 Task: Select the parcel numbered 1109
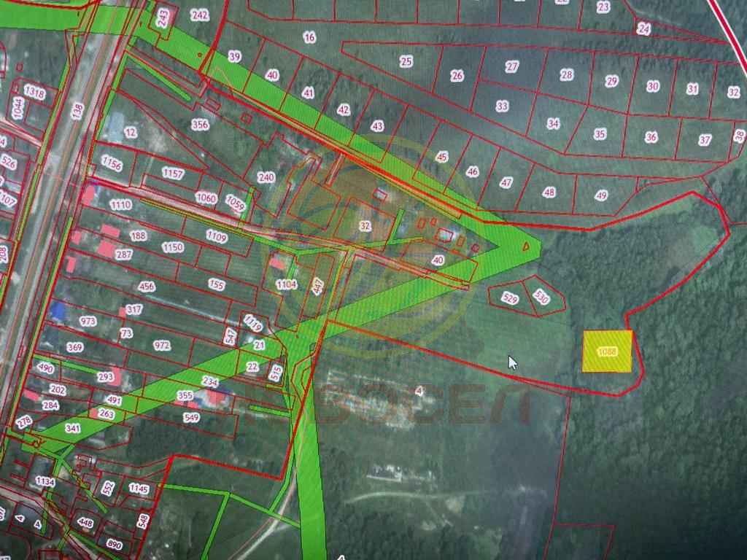pos(216,236)
